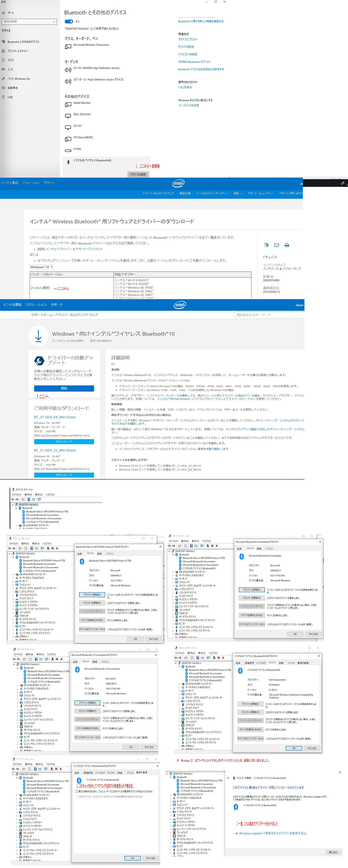Click デバイスのアンインストール(U) in Microsoft Bluetooth LE Enumerator properties

coord(87,737)
